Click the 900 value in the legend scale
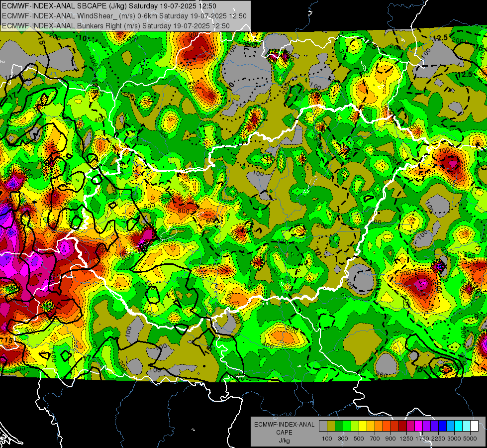The height and width of the screenshot is (448, 487). click(x=390, y=439)
